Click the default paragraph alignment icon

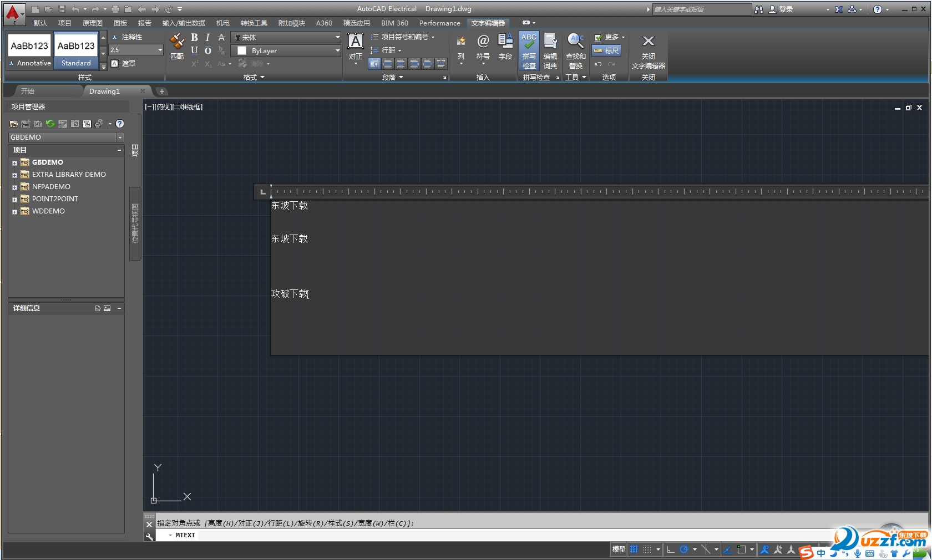tap(374, 64)
